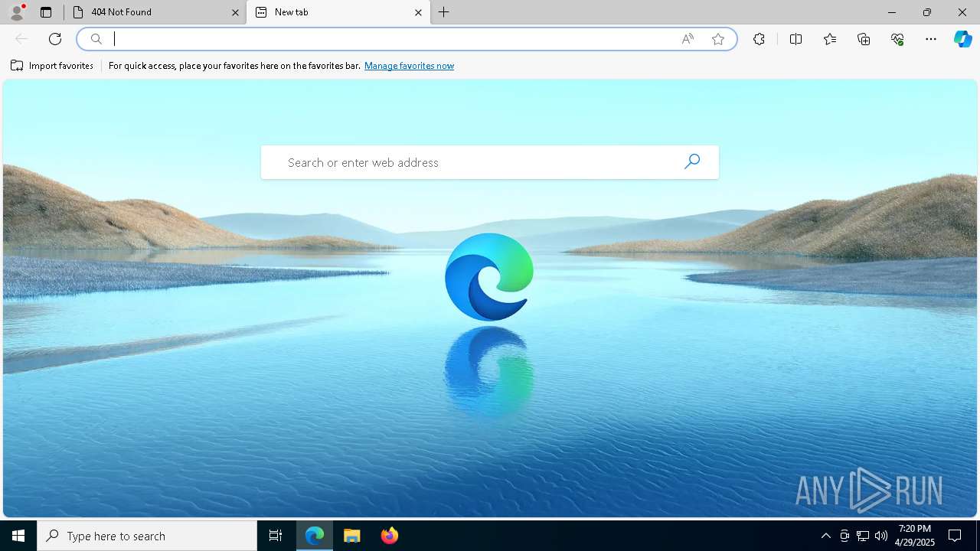Click Import favorites
The image size is (980, 551).
pos(52,66)
